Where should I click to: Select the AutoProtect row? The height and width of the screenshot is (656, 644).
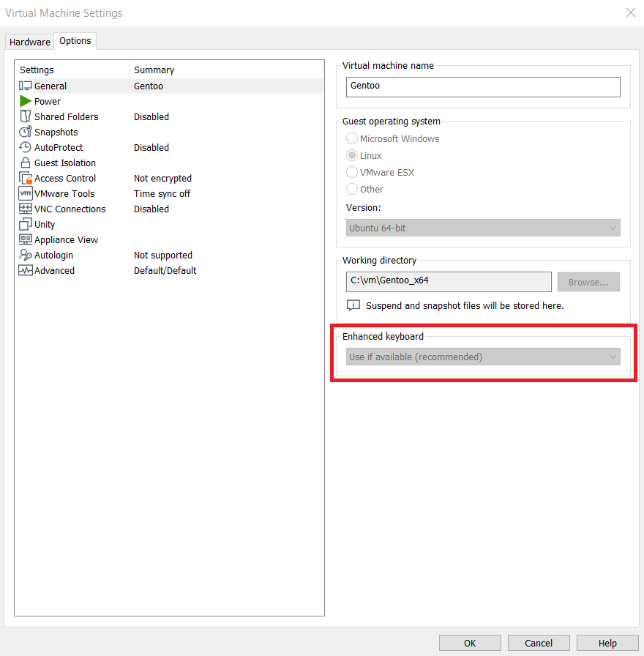169,147
